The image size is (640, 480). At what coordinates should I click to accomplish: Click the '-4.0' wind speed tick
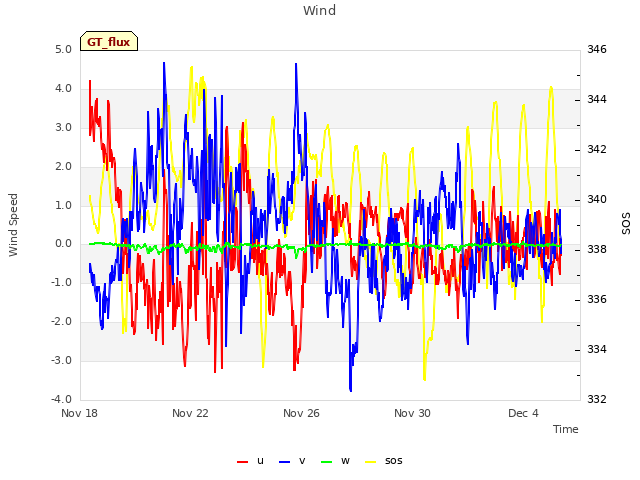pos(61,399)
